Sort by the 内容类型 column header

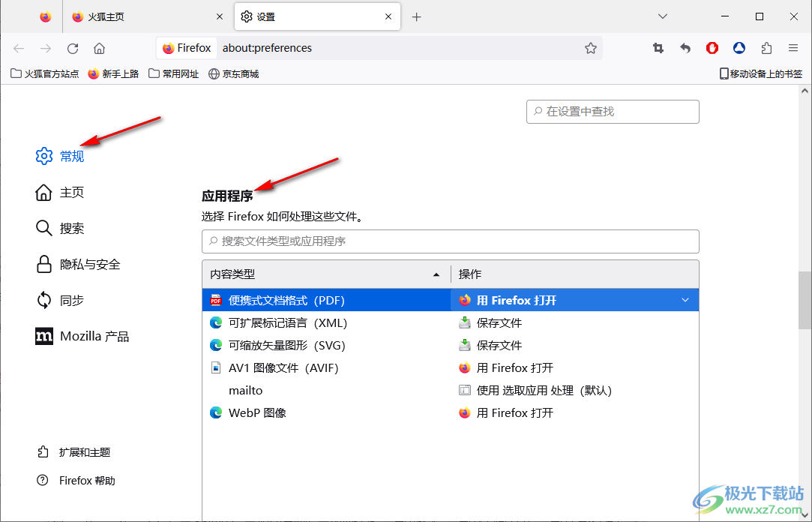326,274
